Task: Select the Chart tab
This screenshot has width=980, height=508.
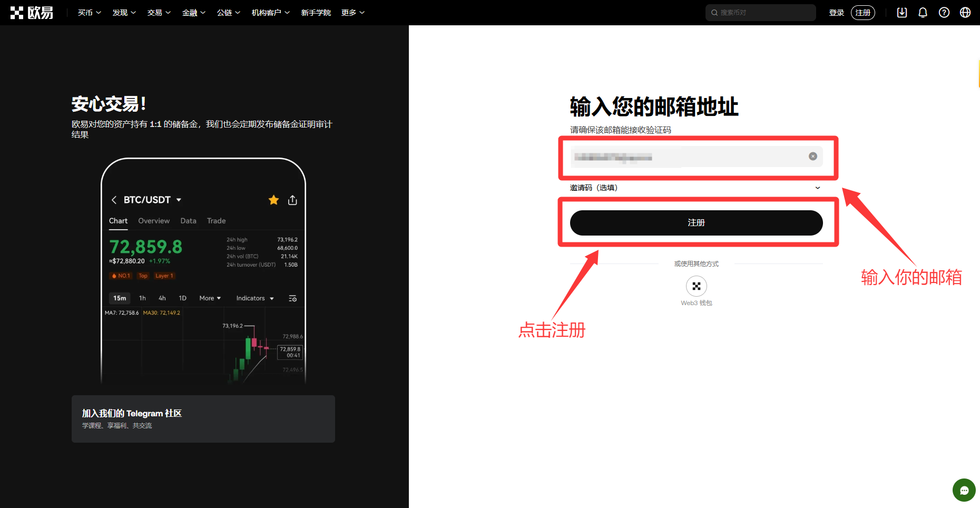Action: pyautogui.click(x=118, y=221)
